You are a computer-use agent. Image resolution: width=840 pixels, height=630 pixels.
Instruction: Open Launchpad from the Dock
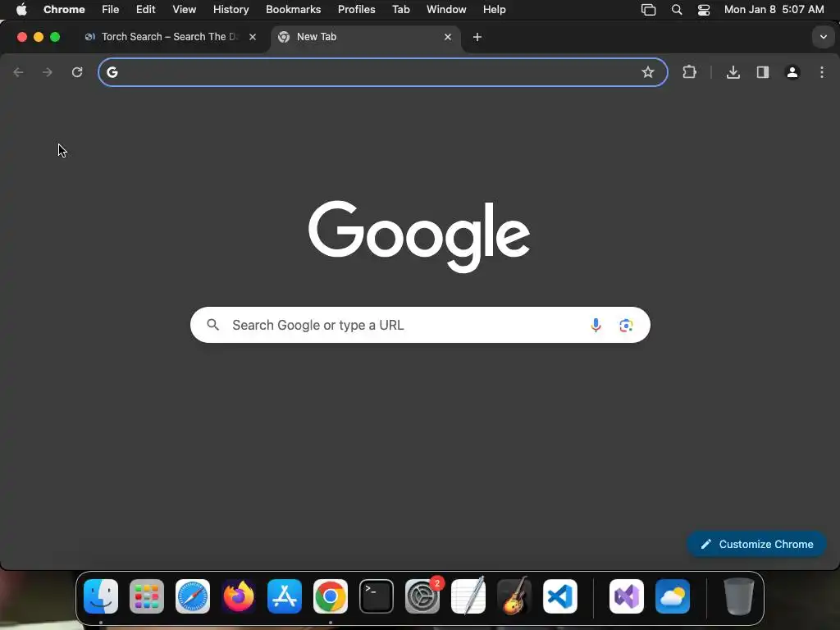147,596
